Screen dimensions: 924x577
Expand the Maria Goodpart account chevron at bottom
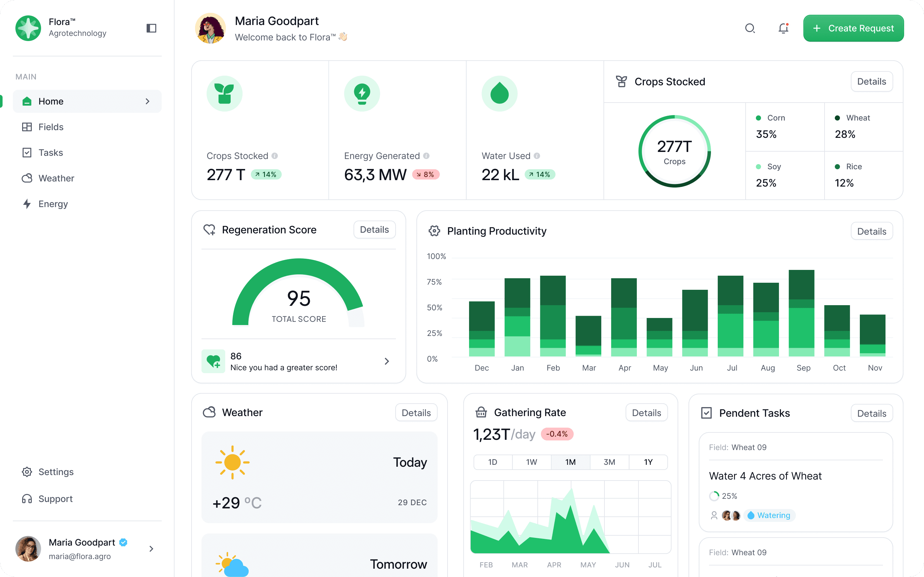[x=151, y=548]
